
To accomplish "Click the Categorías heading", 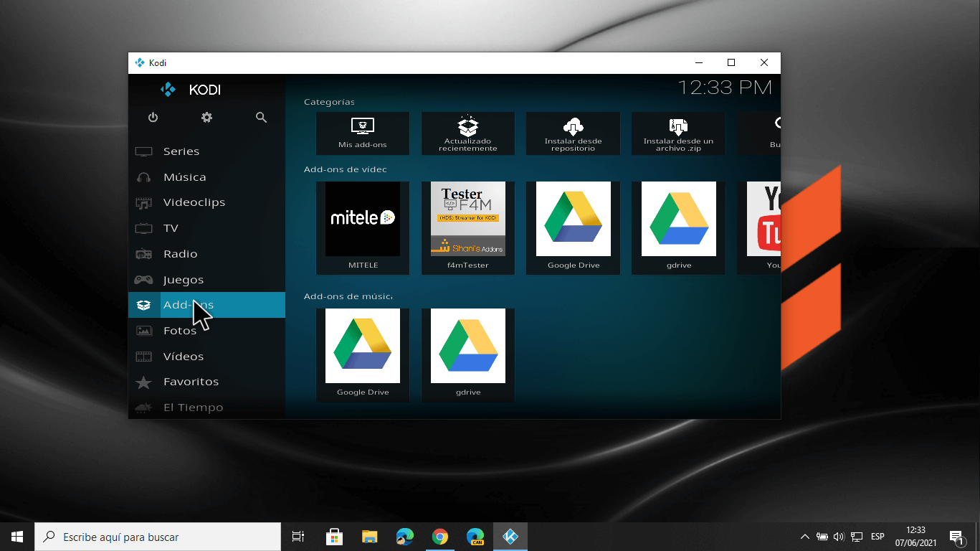I will 329,102.
